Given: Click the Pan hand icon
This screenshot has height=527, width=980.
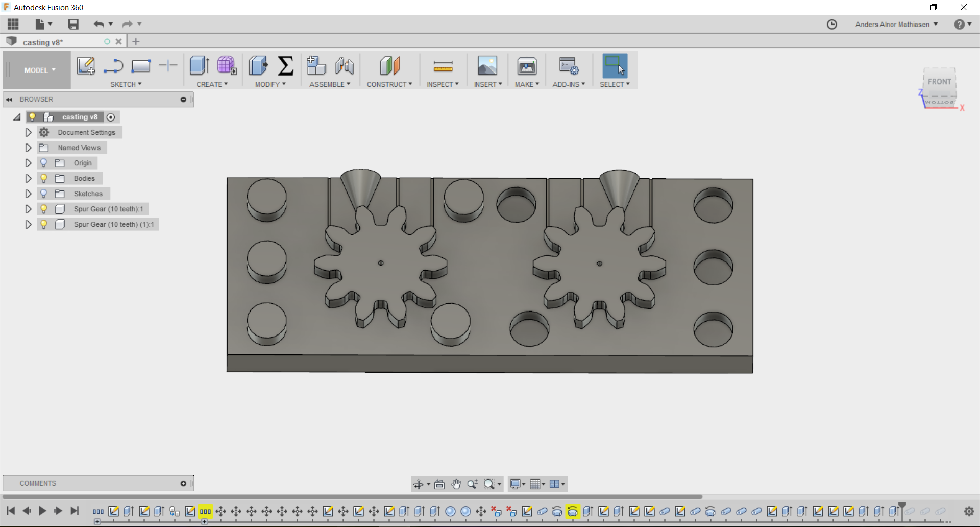Looking at the screenshot, I should click(456, 484).
